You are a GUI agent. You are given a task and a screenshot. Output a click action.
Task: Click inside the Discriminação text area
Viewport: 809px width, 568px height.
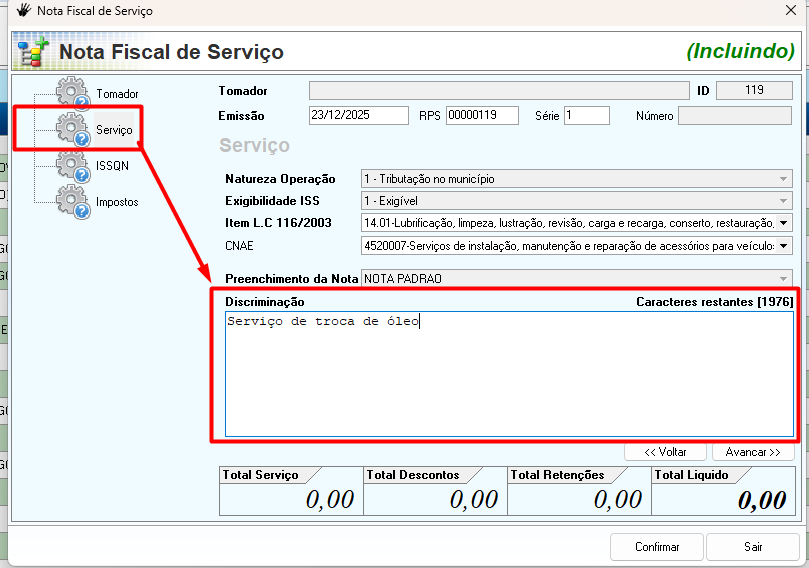(x=509, y=380)
